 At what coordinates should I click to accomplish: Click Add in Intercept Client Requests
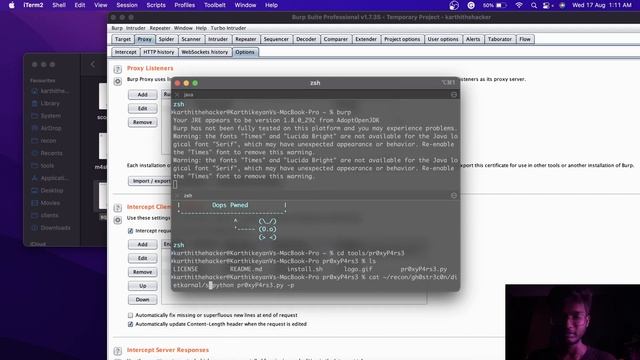pos(142,244)
